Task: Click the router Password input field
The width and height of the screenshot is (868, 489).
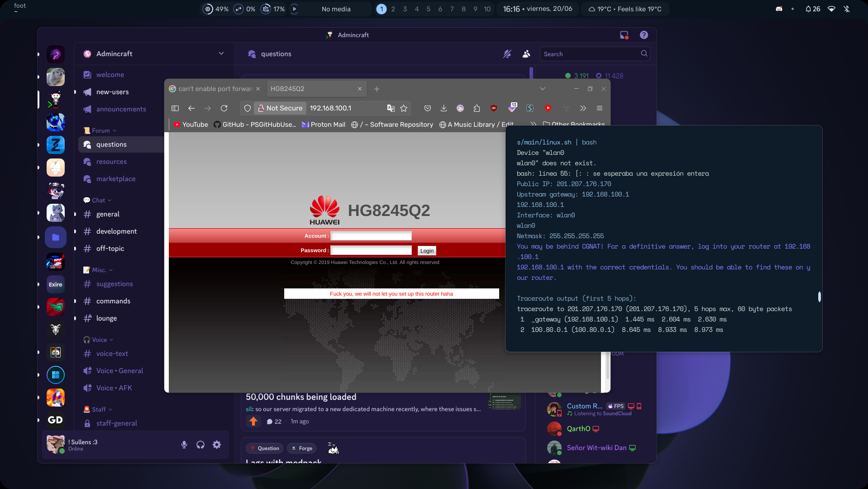Action: (371, 250)
